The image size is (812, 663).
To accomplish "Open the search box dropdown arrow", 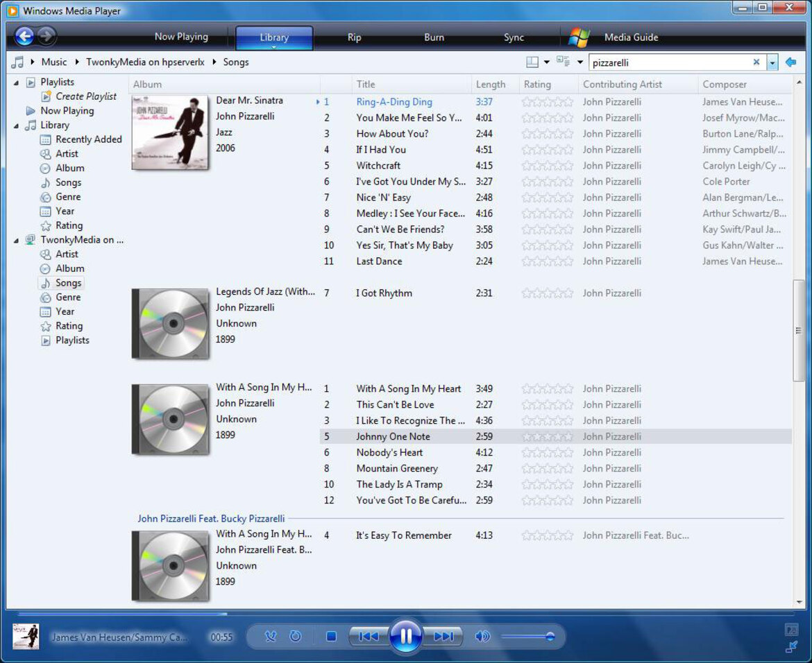I will click(x=772, y=62).
